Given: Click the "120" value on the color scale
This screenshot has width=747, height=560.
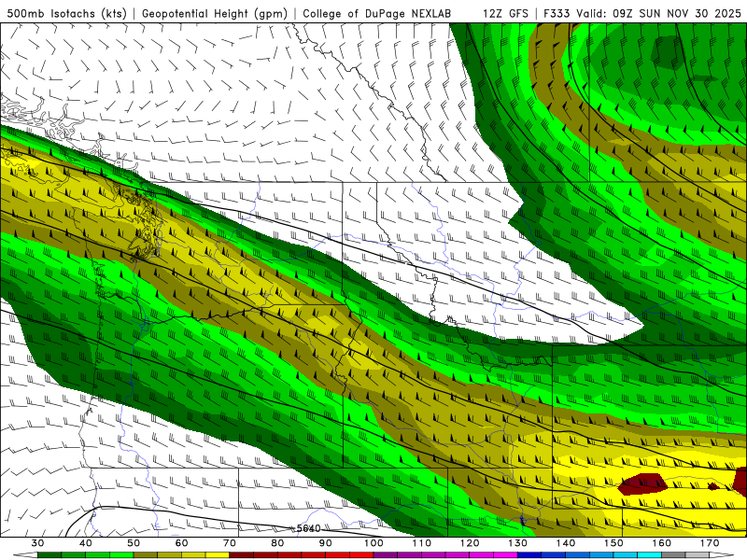Looking at the screenshot, I should tap(470, 543).
